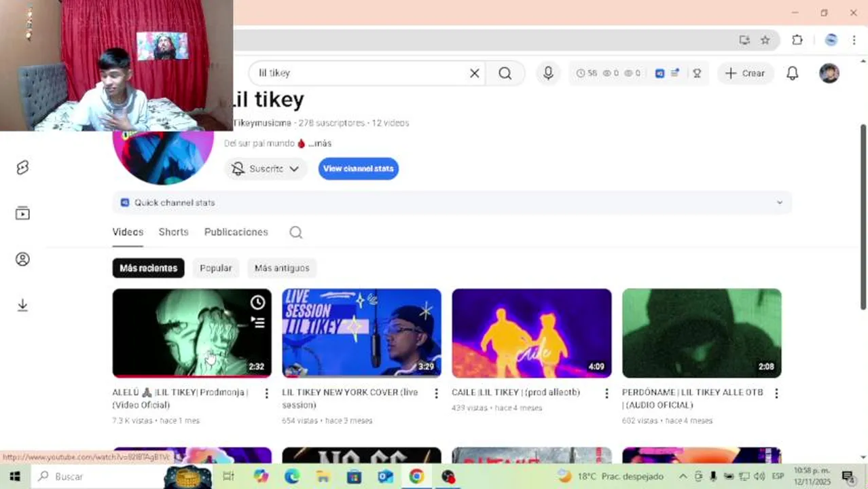Open Chrome's three-dot menu
This screenshot has height=489, width=868.
854,40
